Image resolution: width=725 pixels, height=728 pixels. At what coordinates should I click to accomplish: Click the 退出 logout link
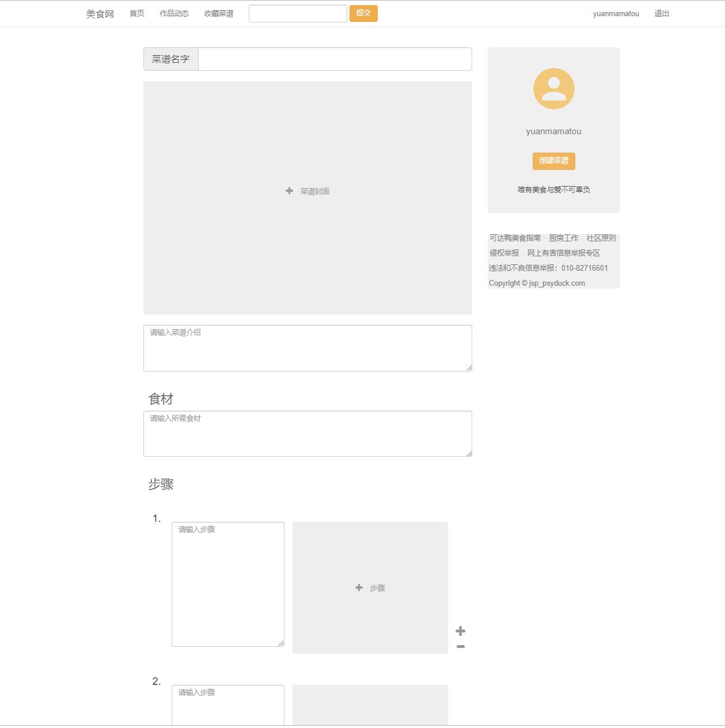661,13
